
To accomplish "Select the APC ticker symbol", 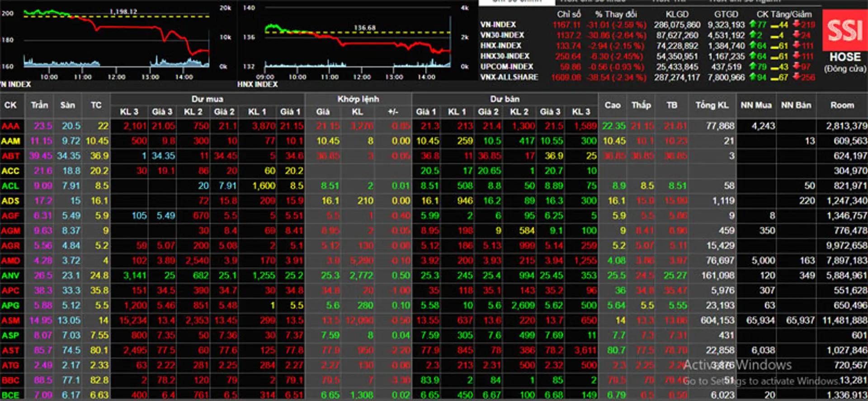I will (10, 290).
